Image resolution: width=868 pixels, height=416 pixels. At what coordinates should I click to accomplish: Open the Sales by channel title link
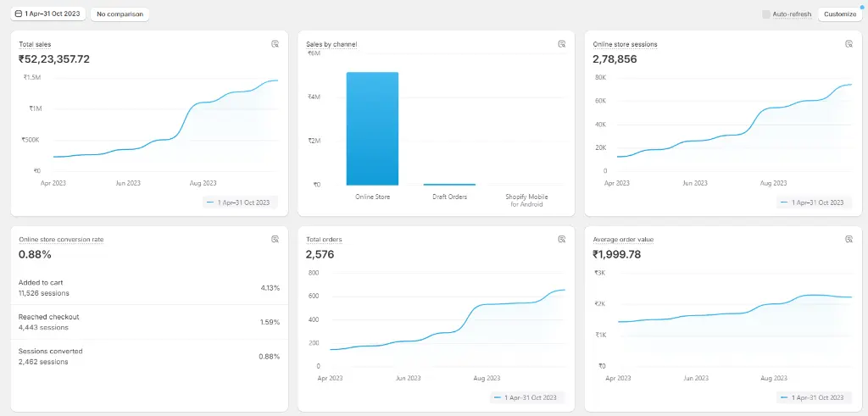point(331,44)
